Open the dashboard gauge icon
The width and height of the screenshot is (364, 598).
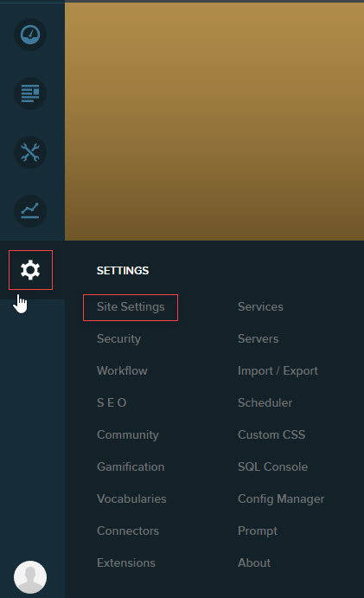pyautogui.click(x=30, y=35)
